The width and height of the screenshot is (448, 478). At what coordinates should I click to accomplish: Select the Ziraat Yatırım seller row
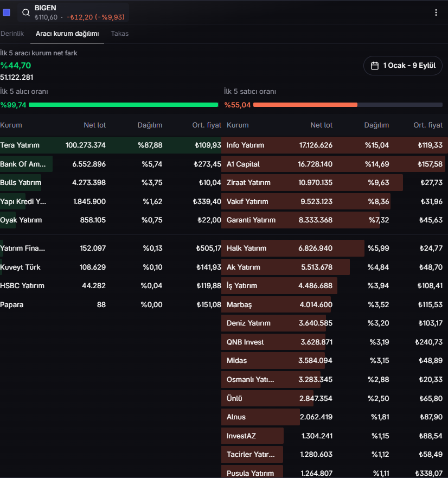point(335,183)
